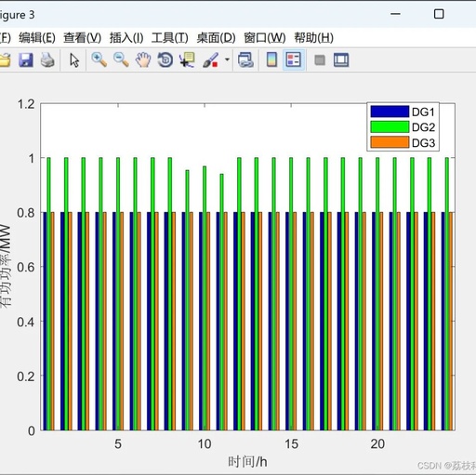Click the green DG2 legend swatch
The width and height of the screenshot is (476, 475).
(x=390, y=127)
